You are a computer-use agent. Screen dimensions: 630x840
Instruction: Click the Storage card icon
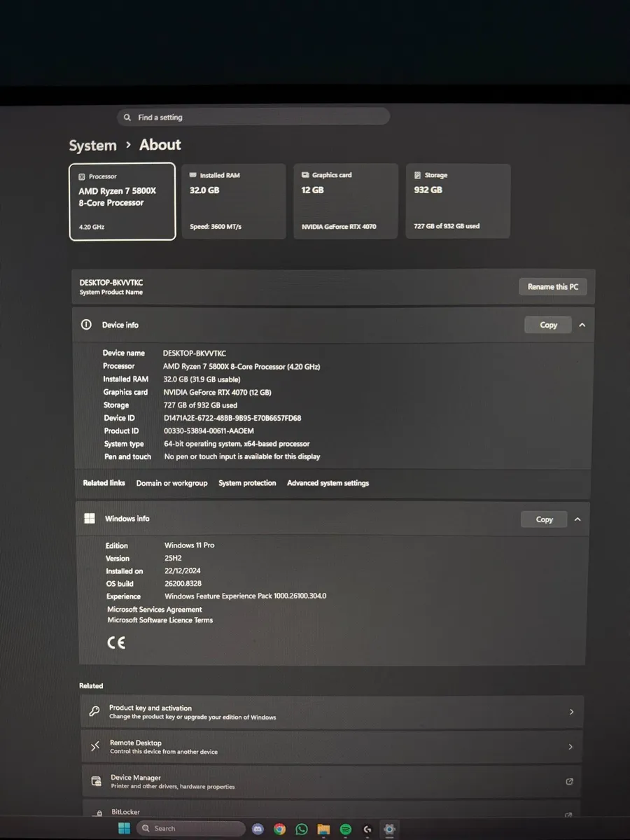pyautogui.click(x=418, y=175)
